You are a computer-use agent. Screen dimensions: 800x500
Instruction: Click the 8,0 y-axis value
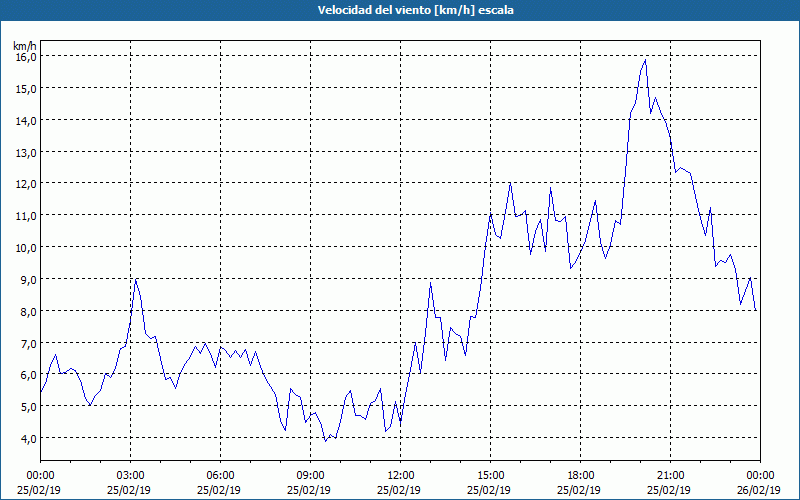point(29,311)
